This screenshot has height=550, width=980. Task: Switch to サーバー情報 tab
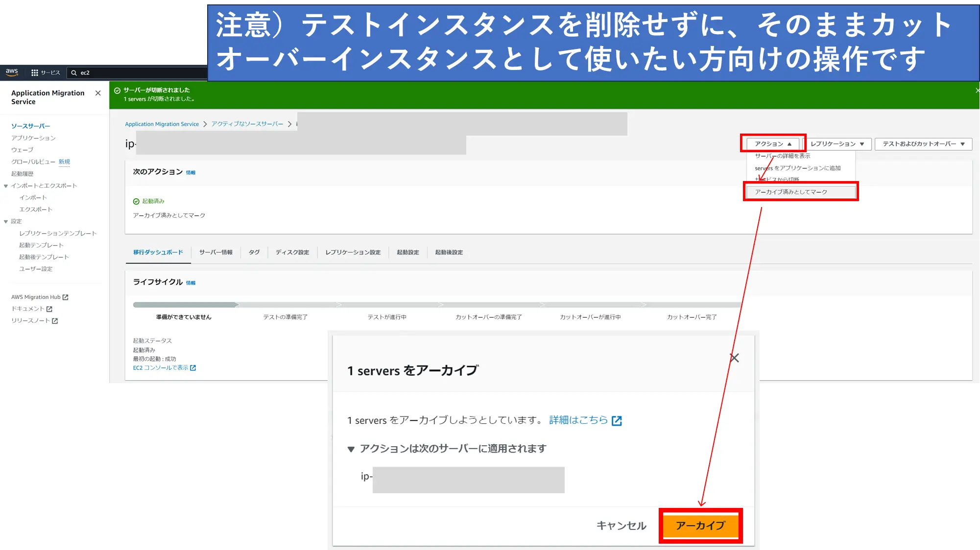pos(216,252)
